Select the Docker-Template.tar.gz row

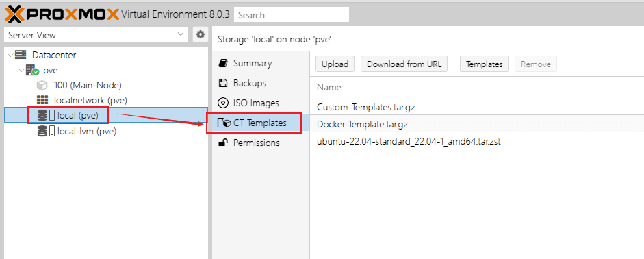(477, 124)
